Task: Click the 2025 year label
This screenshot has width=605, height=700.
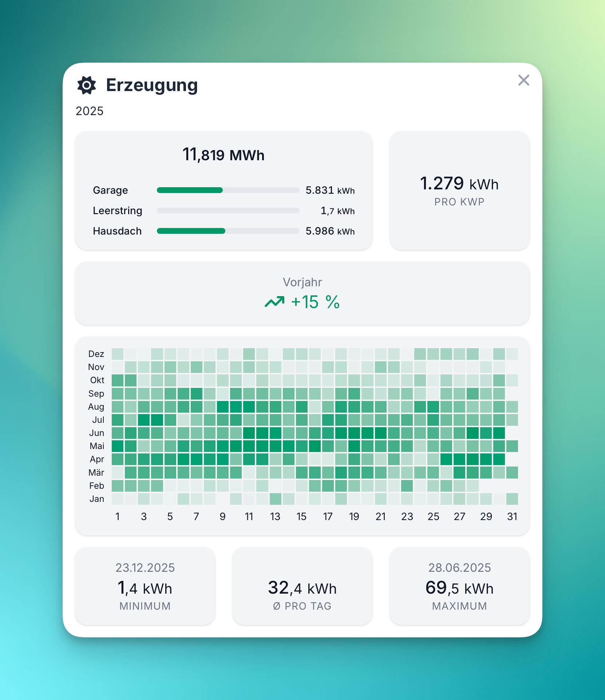Action: pyautogui.click(x=90, y=111)
